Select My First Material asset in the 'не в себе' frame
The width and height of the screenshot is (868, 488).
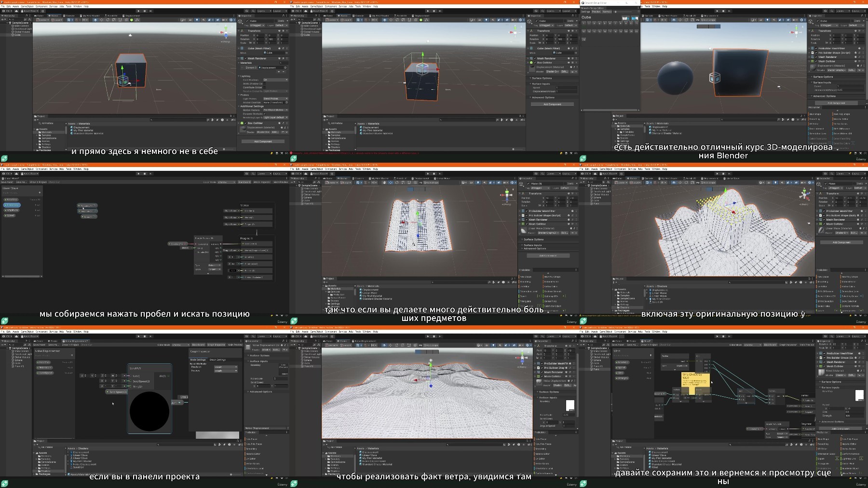tap(83, 130)
